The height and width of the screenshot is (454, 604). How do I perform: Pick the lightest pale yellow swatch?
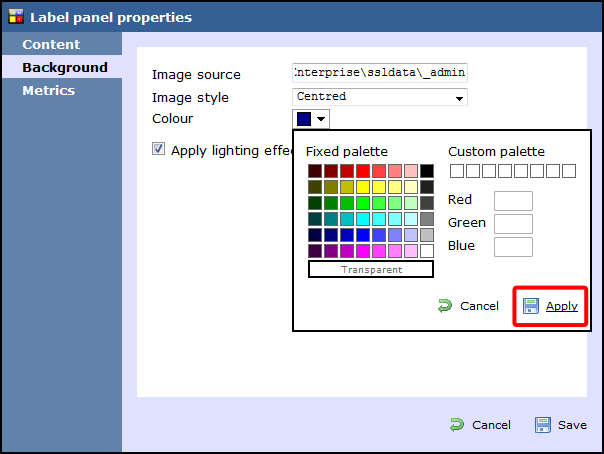pyautogui.click(x=411, y=187)
